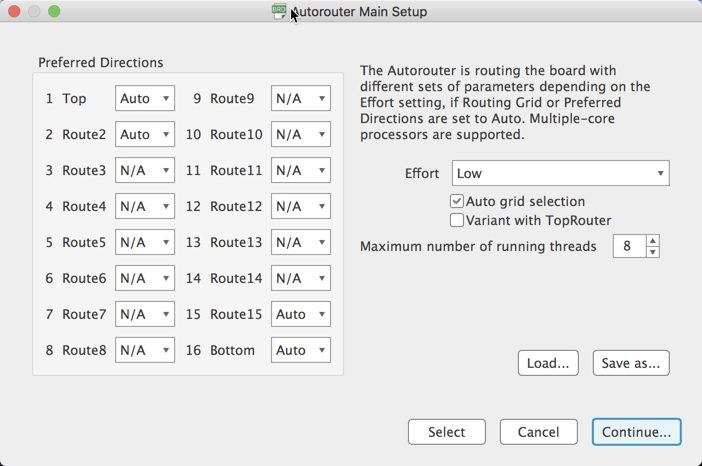Close the Autorouter Main Setup window
Image resolution: width=702 pixels, height=466 pixels.
[14, 11]
